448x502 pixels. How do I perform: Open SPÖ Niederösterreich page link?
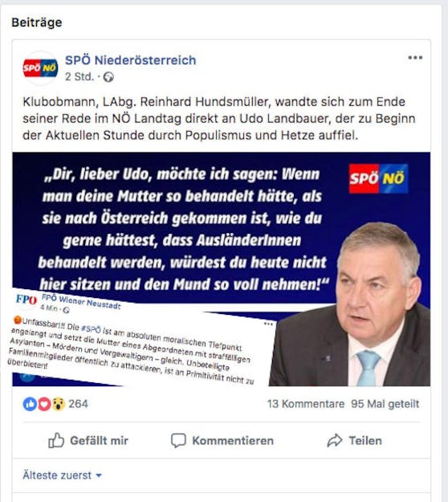131,60
